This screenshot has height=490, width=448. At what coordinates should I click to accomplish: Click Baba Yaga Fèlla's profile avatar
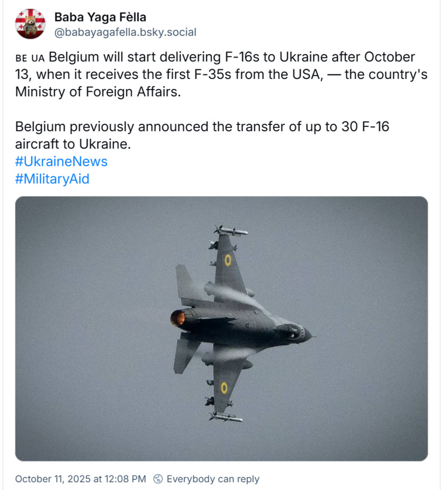(31, 24)
